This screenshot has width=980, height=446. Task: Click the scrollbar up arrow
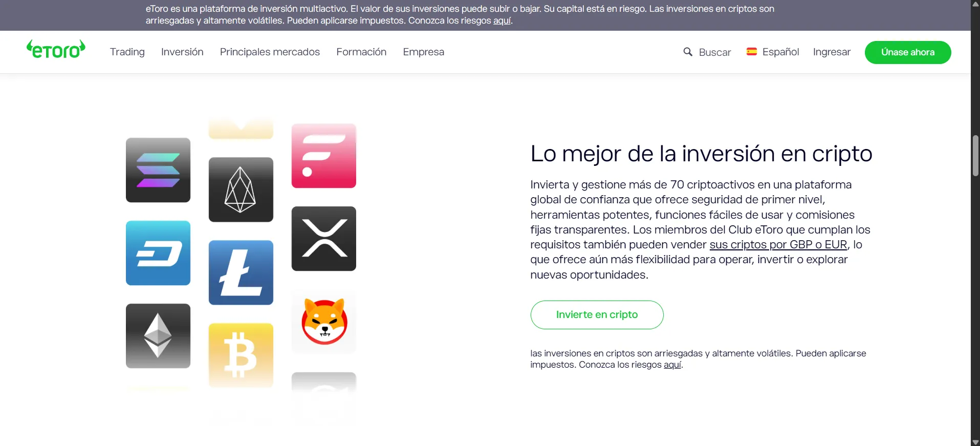coord(975,4)
